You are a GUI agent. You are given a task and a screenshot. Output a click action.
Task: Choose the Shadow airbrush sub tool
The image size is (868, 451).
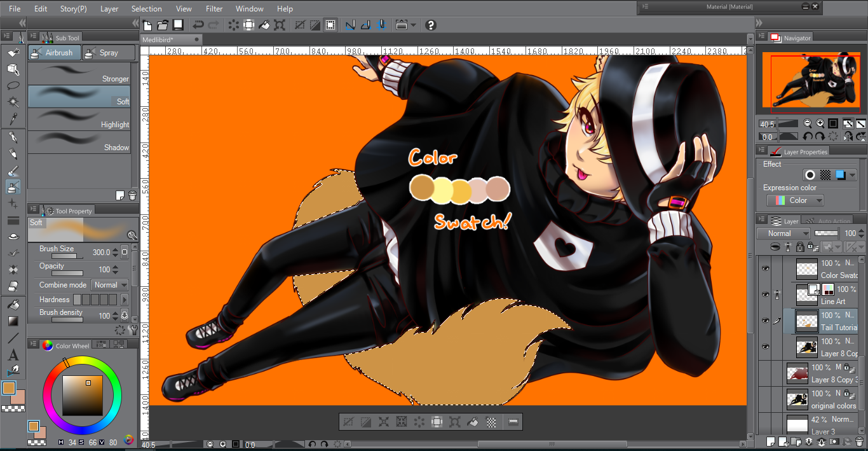[79, 142]
